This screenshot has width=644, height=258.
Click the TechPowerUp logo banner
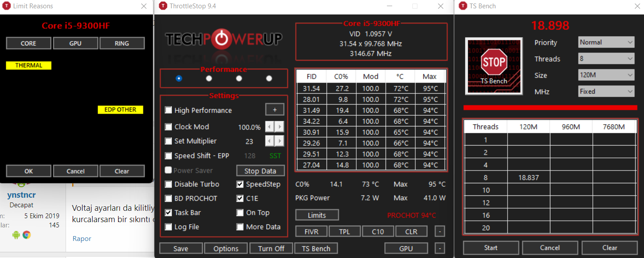[223, 39]
